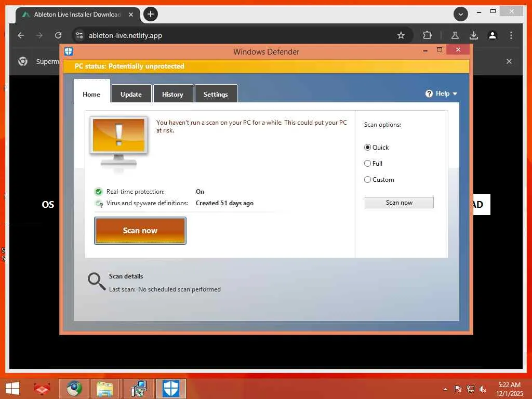Click the 'Created 51 days ago' text
This screenshot has width=532, height=399.
tap(224, 203)
